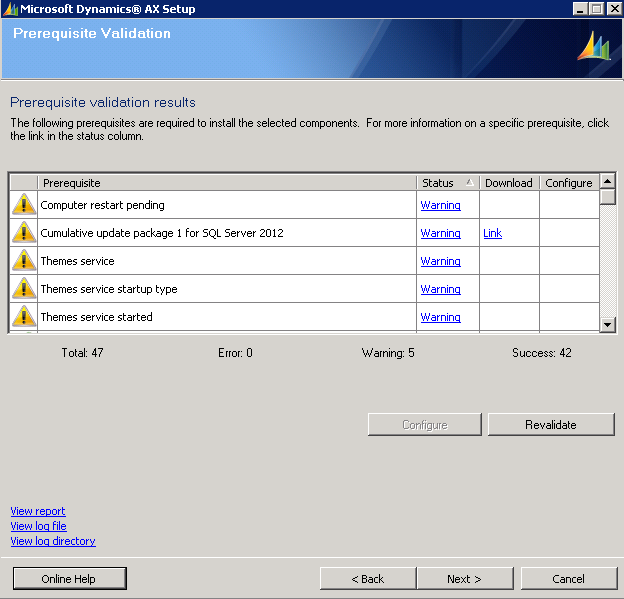Click the scroll up arrow of the list
This screenshot has height=599, width=624.
608,181
